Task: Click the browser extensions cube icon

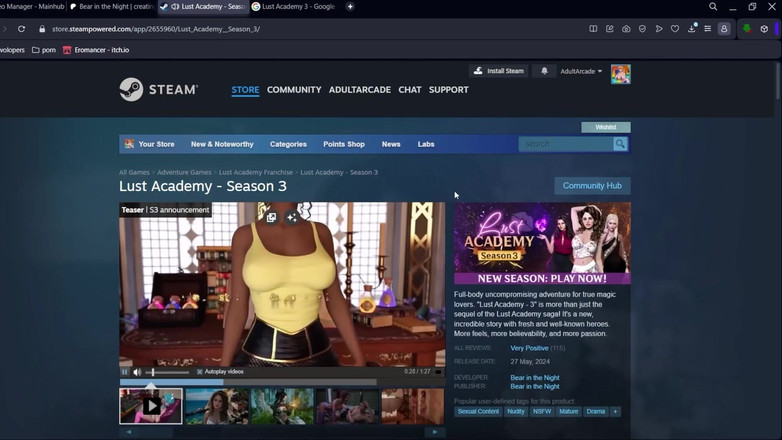Action: tap(764, 29)
